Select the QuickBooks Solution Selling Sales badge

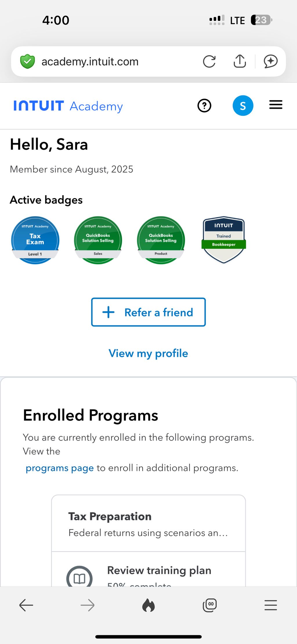[x=98, y=240]
